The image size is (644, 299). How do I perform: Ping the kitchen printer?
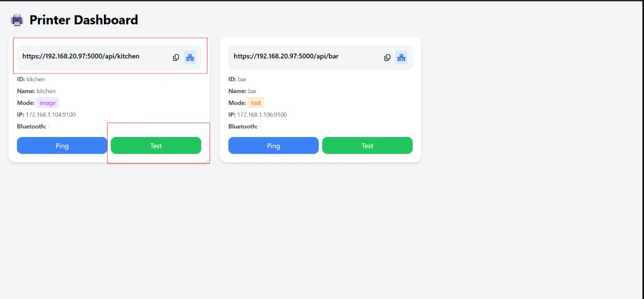(x=62, y=146)
